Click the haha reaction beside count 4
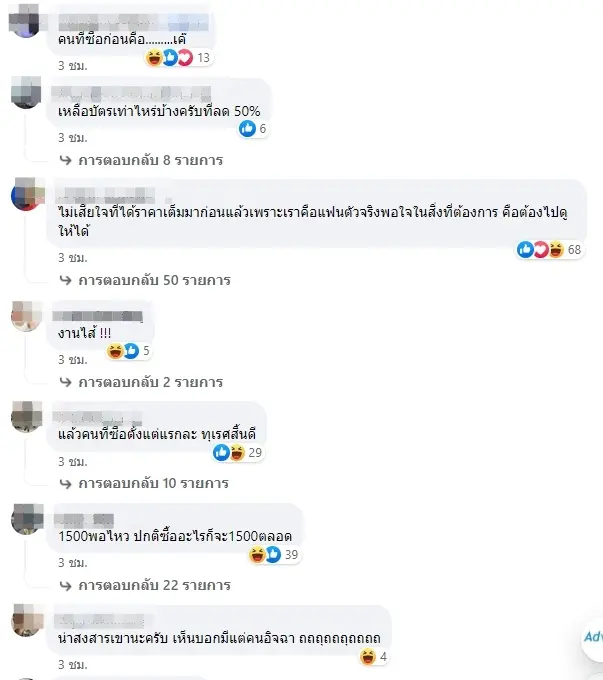This screenshot has width=603, height=680. tap(367, 657)
